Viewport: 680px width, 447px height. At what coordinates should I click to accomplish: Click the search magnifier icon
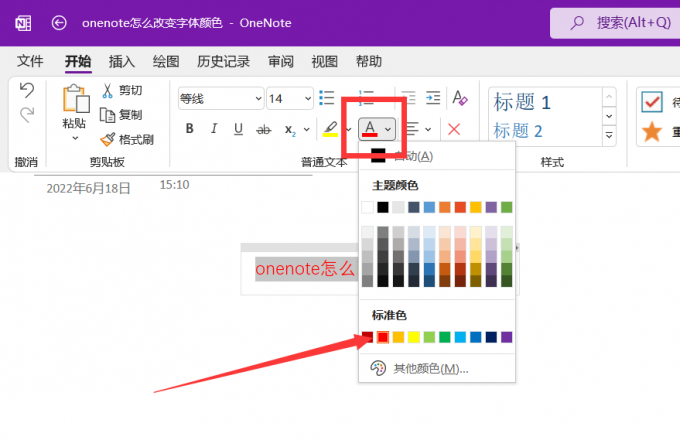coord(577,23)
